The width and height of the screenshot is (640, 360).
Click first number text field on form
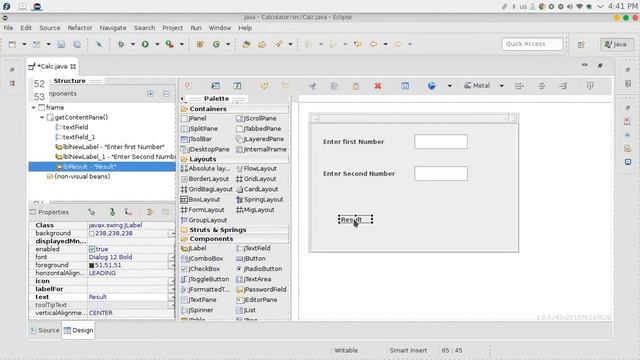[x=441, y=142]
